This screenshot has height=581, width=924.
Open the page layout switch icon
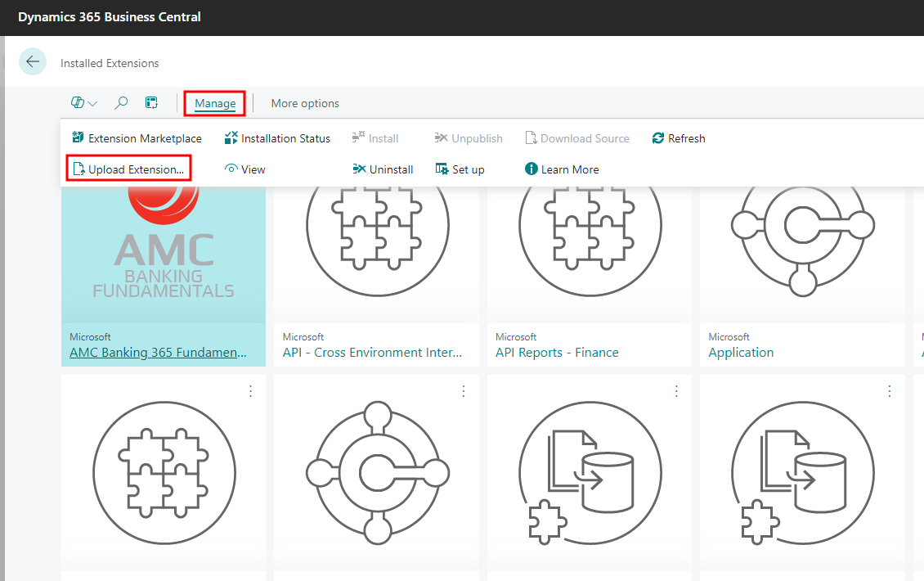pyautogui.click(x=151, y=103)
